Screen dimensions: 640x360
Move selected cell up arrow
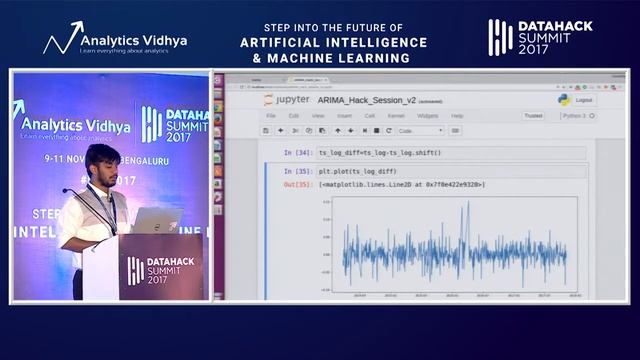(x=338, y=131)
